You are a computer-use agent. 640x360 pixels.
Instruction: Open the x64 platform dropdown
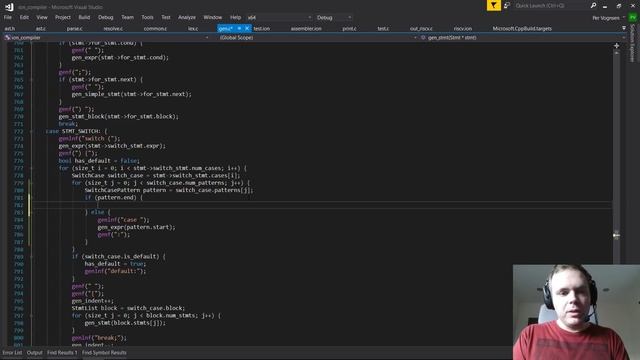click(279, 18)
